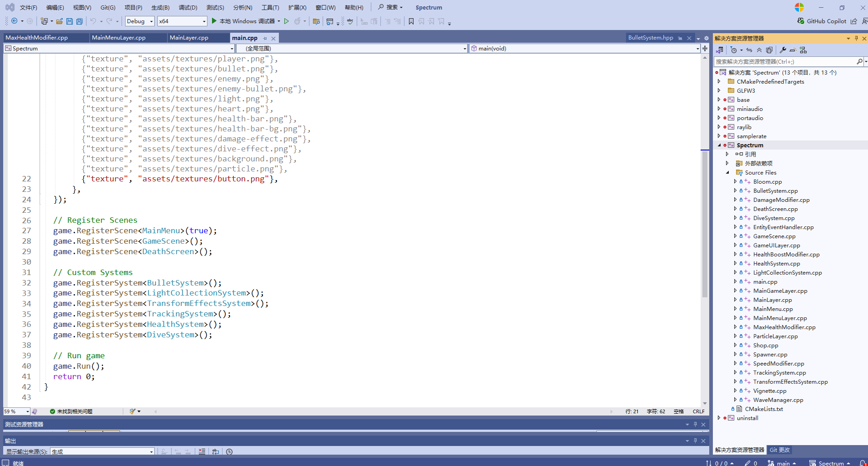
Task: Click the code cleanup broom icon
Action: 132,411
